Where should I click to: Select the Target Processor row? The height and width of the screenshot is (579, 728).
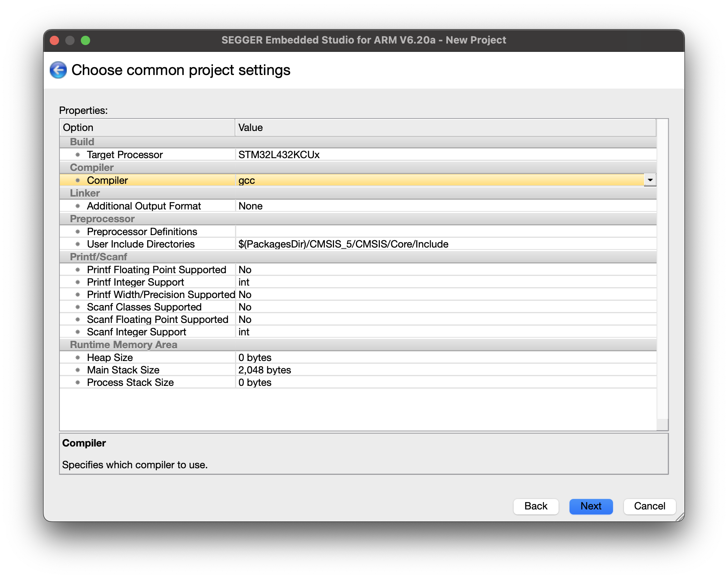(358, 155)
